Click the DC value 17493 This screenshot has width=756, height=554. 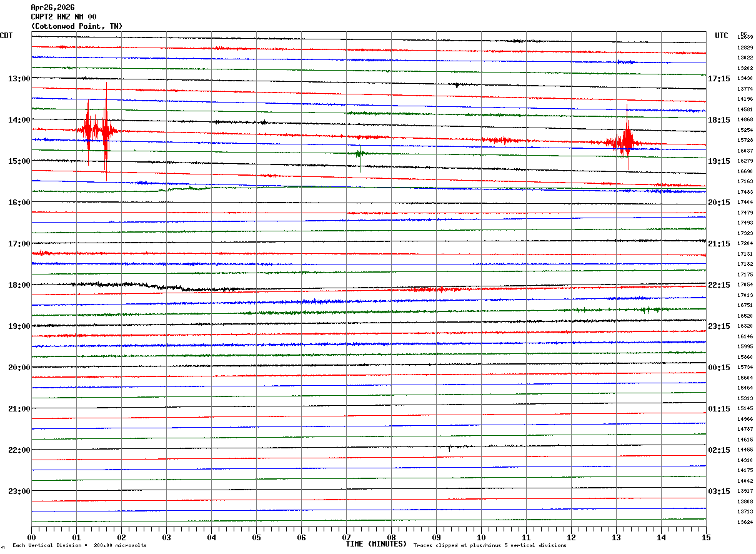point(745,223)
